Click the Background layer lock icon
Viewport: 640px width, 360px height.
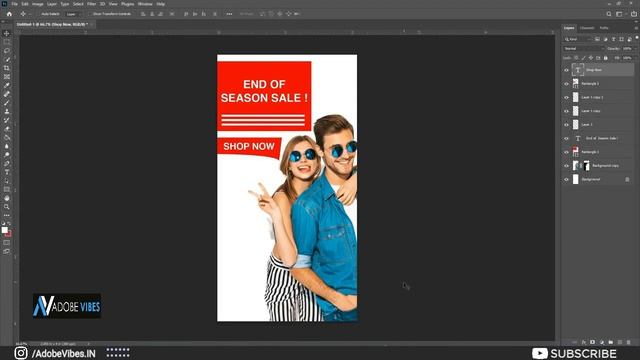627,180
